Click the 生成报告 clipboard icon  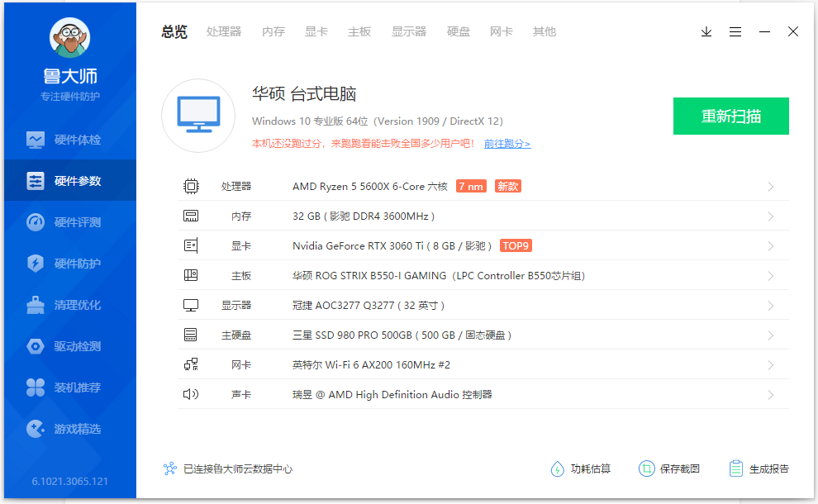736,468
